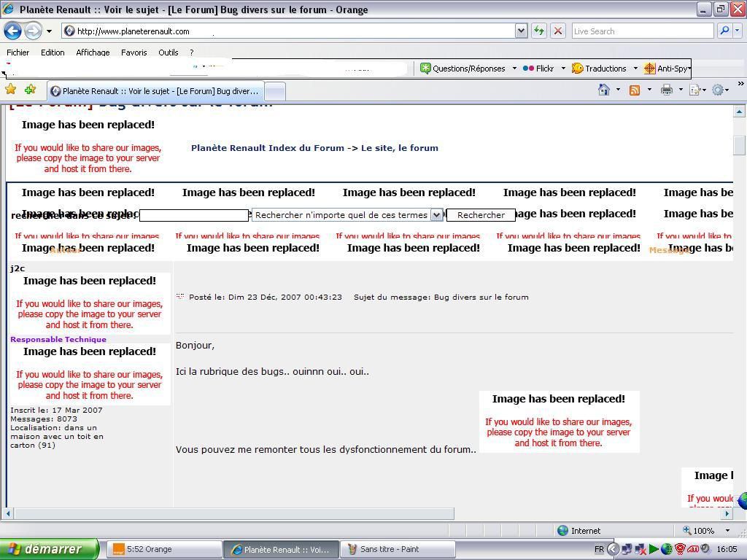Open the Favorites Center star icon
Viewport: 747px width, 560px height.
pyautogui.click(x=10, y=89)
